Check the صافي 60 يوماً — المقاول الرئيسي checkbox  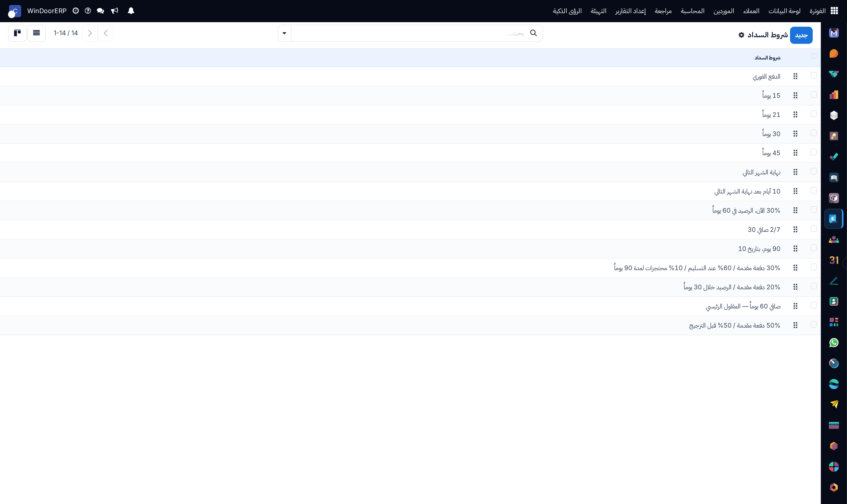pos(813,305)
